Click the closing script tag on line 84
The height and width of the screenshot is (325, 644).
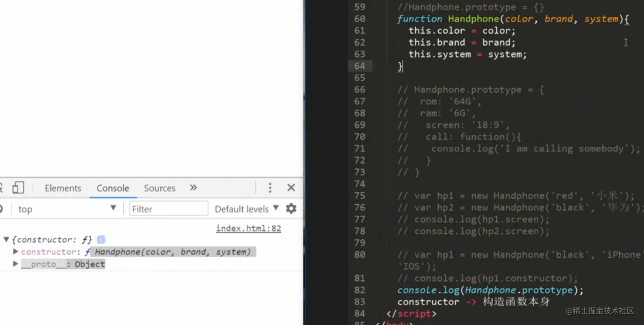pyautogui.click(x=411, y=313)
